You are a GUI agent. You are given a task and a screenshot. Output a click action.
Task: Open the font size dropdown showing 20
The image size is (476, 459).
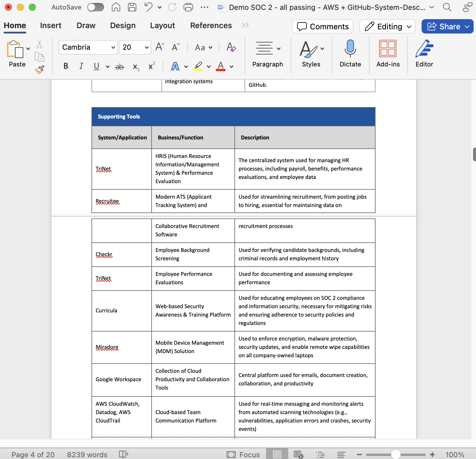click(135, 47)
